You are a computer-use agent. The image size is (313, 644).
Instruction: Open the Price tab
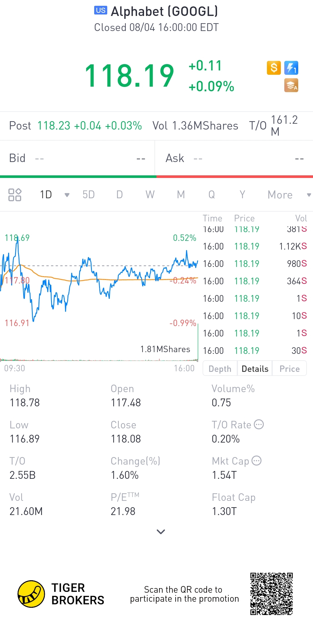coord(290,369)
